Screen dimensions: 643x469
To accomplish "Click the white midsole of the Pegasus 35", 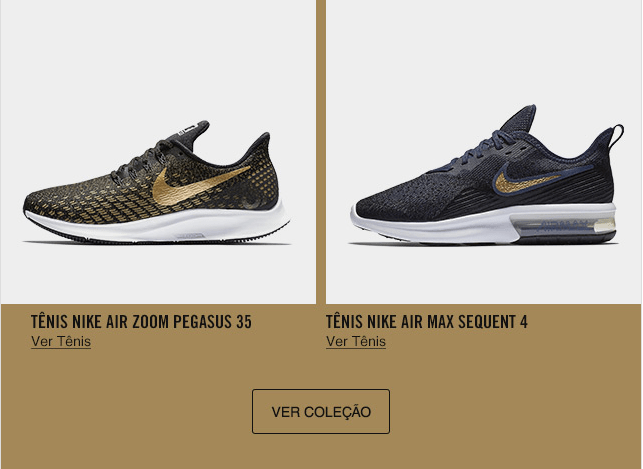I will (158, 225).
